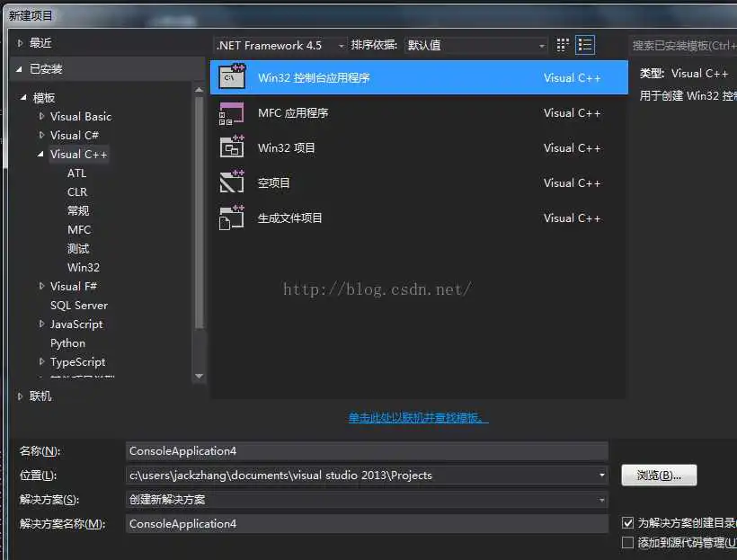The height and width of the screenshot is (560, 737).
Task: Select the Win32 控制台应用程序 template name
Action: point(314,77)
